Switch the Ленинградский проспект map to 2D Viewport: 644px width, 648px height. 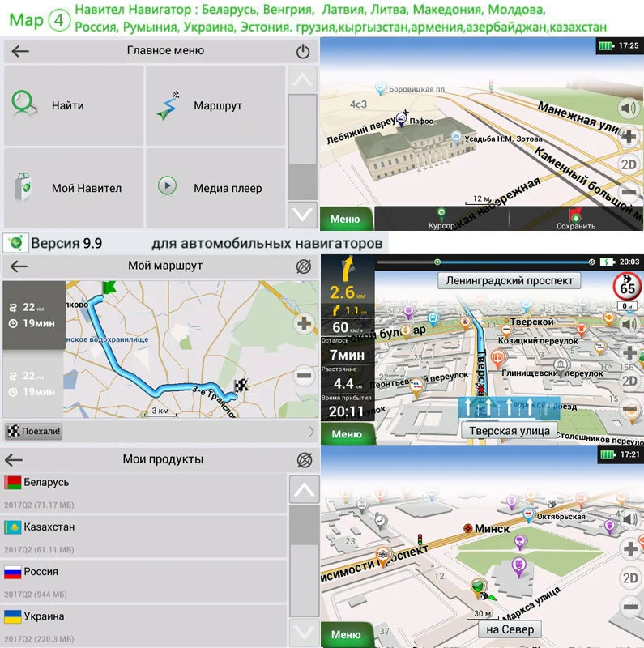(629, 380)
